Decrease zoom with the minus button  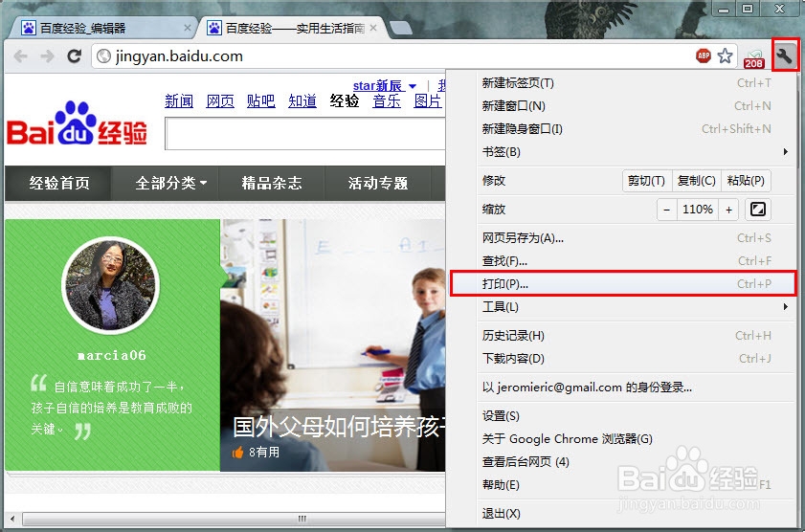click(x=666, y=210)
